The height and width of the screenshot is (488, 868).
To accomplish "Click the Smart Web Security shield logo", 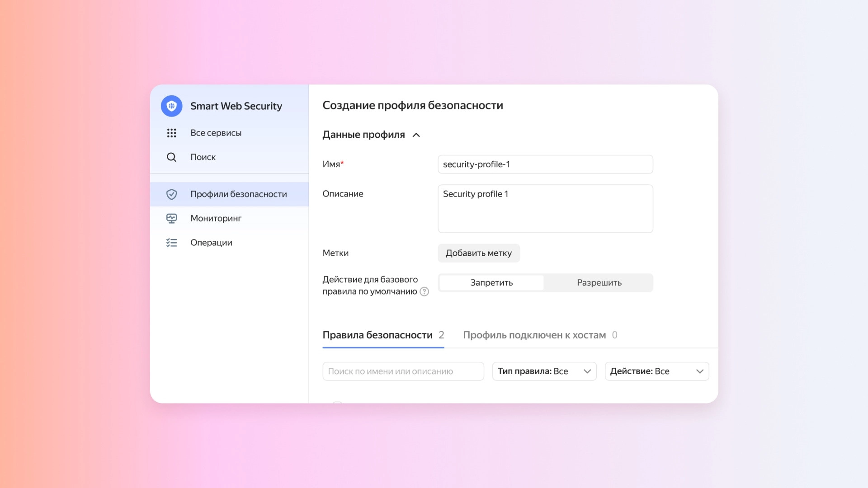I will tap(171, 106).
